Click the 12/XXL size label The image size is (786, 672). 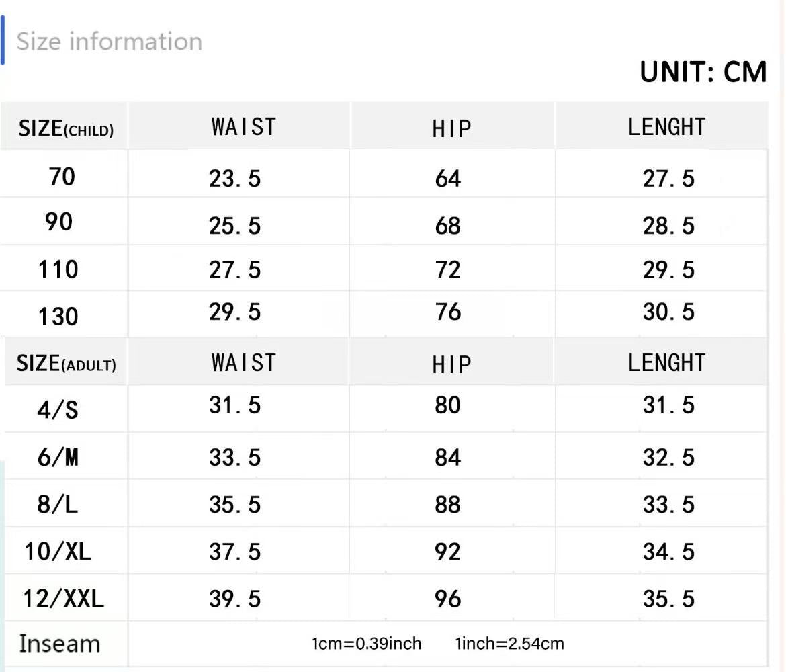tap(63, 598)
